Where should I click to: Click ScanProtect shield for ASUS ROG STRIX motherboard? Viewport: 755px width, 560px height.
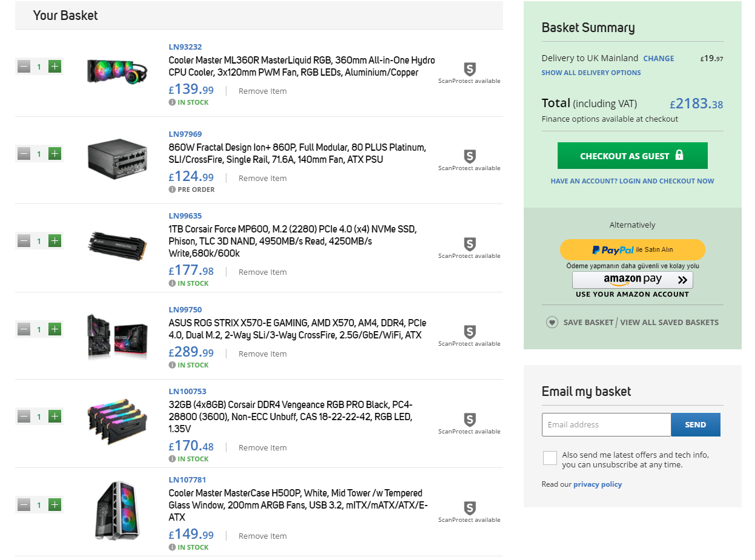coord(469,332)
